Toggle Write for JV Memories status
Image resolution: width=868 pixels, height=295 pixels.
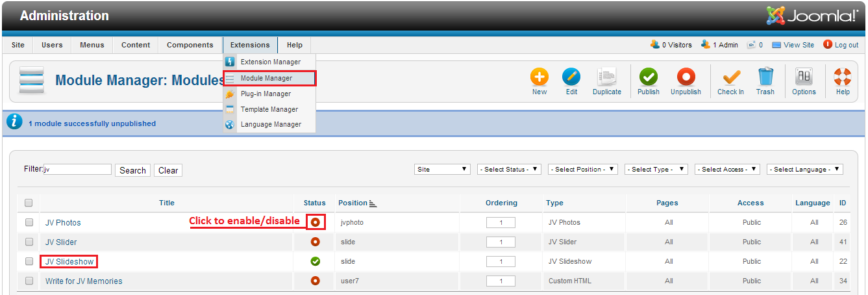315,281
